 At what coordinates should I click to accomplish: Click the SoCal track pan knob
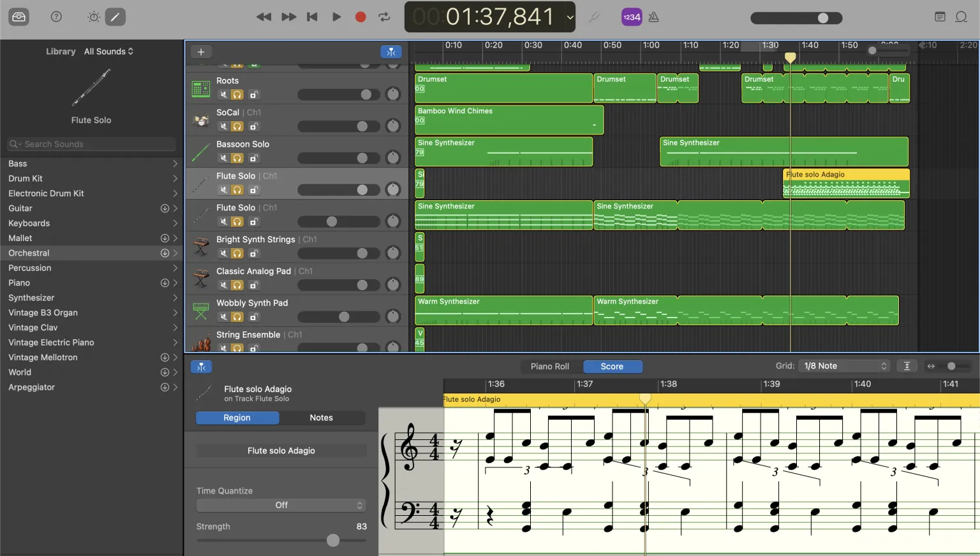point(394,126)
